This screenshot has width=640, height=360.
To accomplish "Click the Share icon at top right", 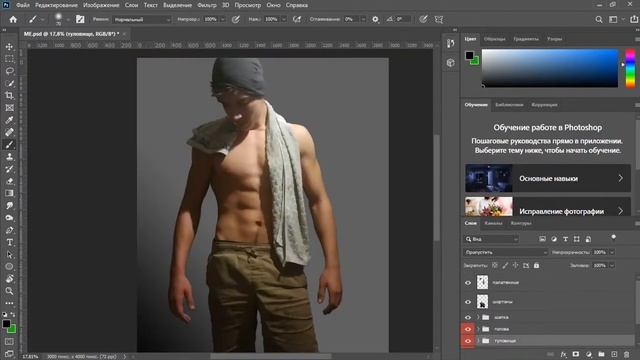I will pos(634,19).
